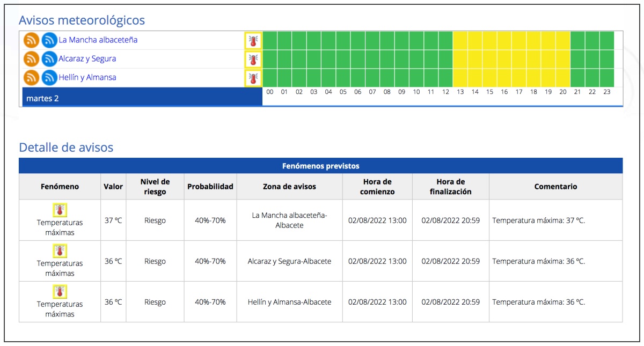Click blue feed icon for Hellín y Almansa
The image size is (644, 346).
(49, 78)
